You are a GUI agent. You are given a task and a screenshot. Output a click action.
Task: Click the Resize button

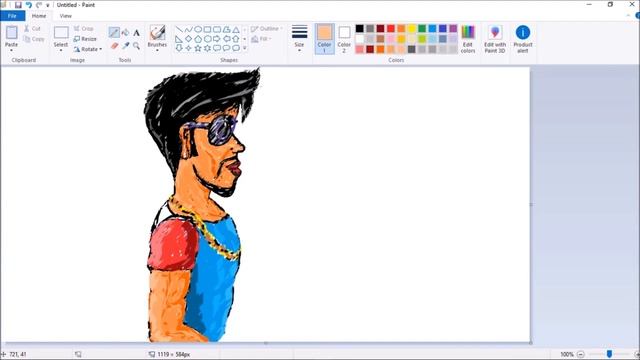point(85,39)
